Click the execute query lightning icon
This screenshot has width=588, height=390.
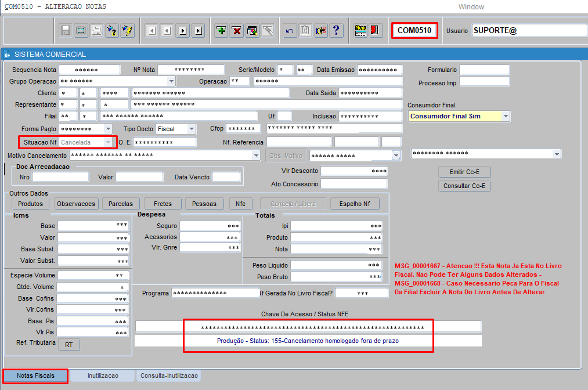coord(127,31)
